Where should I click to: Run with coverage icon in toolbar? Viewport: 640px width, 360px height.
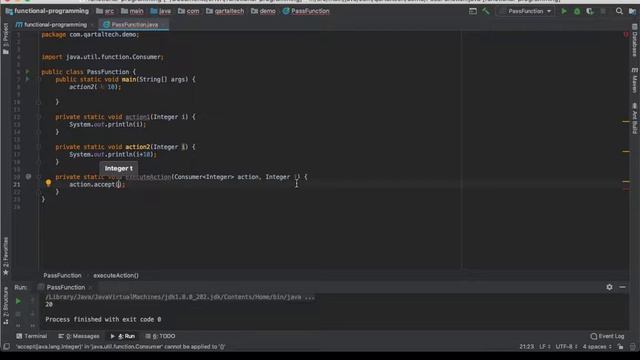point(590,11)
